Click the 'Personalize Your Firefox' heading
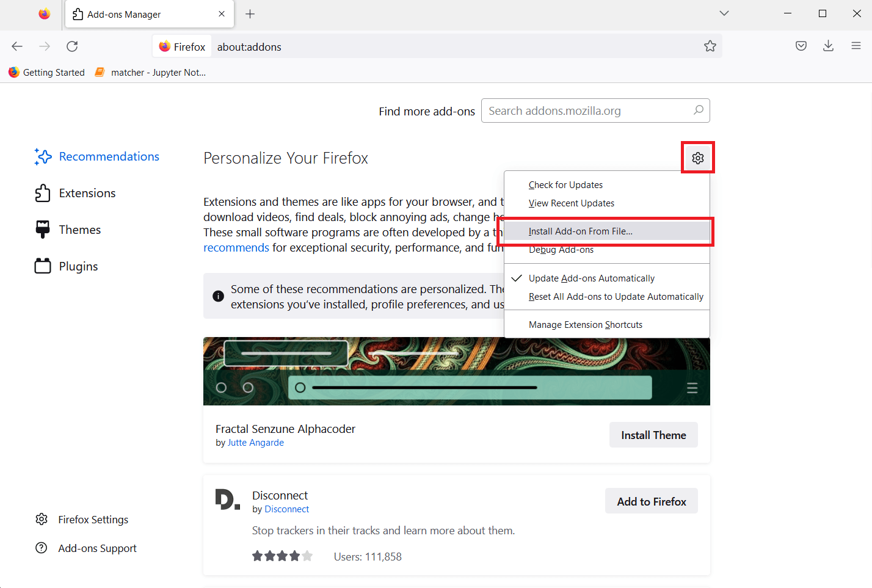 [x=286, y=158]
